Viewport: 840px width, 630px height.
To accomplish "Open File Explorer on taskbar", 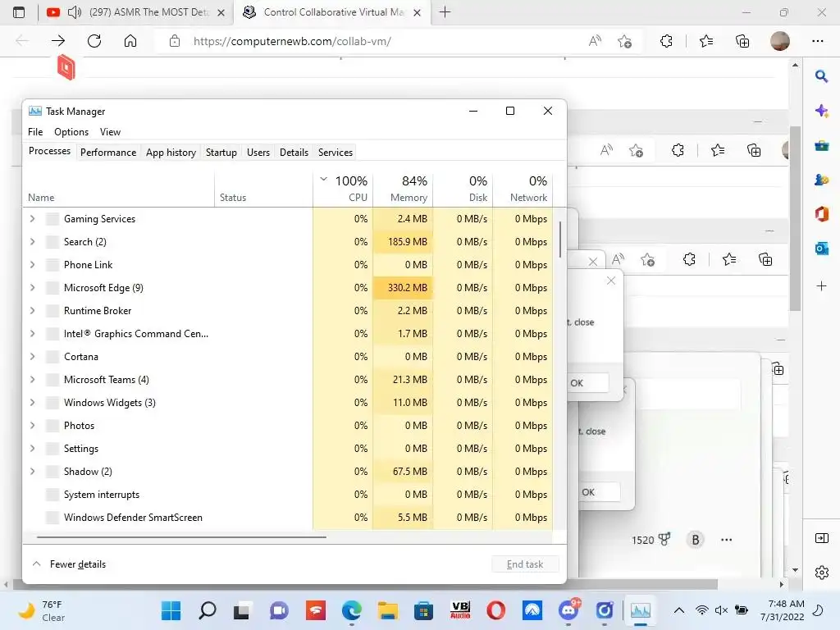I will tap(387, 610).
